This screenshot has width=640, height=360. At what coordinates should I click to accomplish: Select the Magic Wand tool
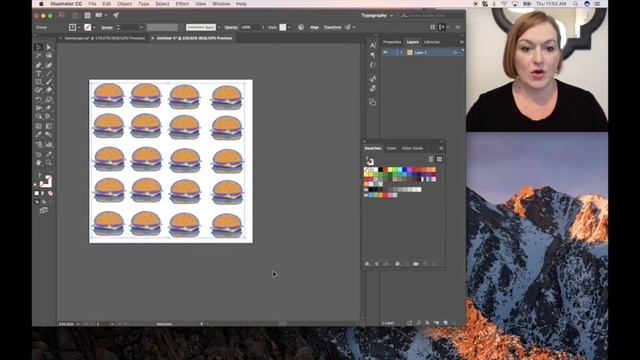(39, 56)
